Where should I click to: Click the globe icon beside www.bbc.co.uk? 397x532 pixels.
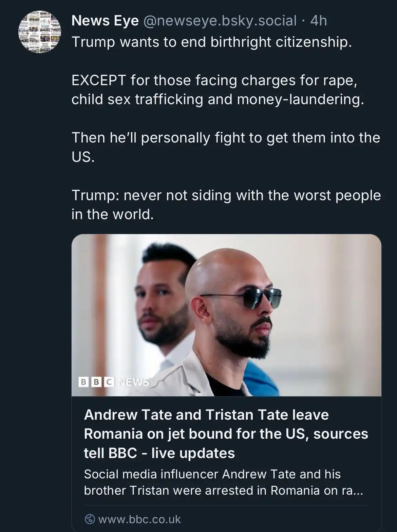coord(90,519)
